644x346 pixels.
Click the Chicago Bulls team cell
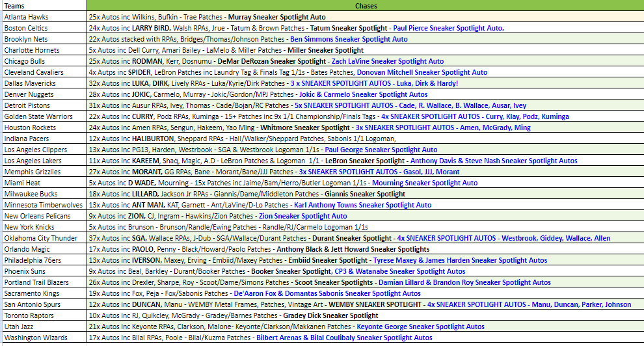(x=43, y=61)
